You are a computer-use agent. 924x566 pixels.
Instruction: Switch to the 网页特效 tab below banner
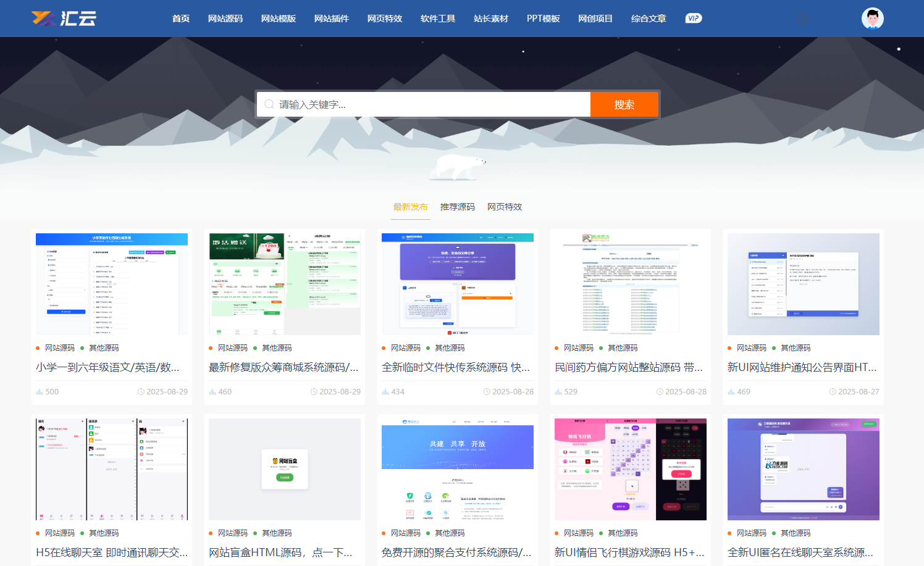504,207
